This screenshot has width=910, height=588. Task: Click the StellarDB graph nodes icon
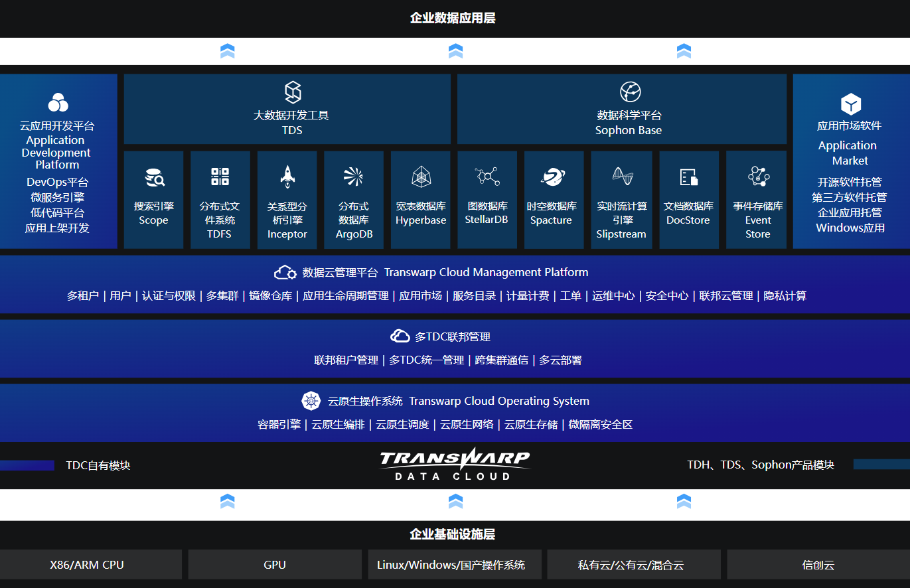click(x=487, y=176)
